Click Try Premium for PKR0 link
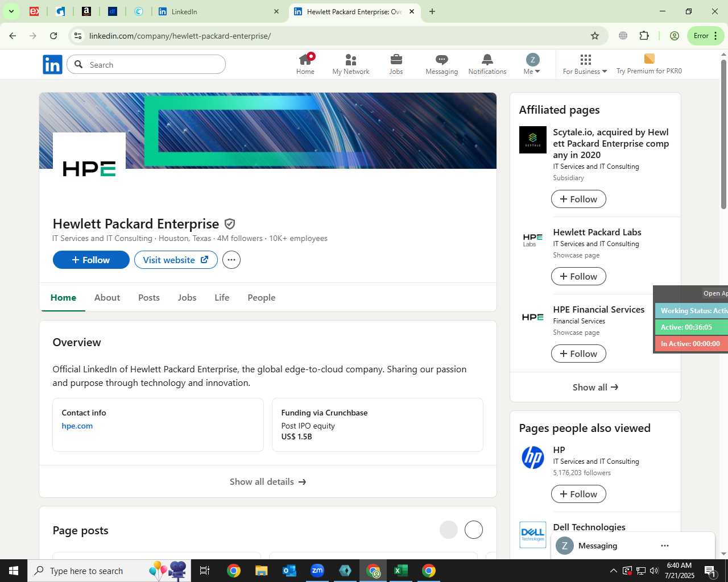 (x=649, y=64)
